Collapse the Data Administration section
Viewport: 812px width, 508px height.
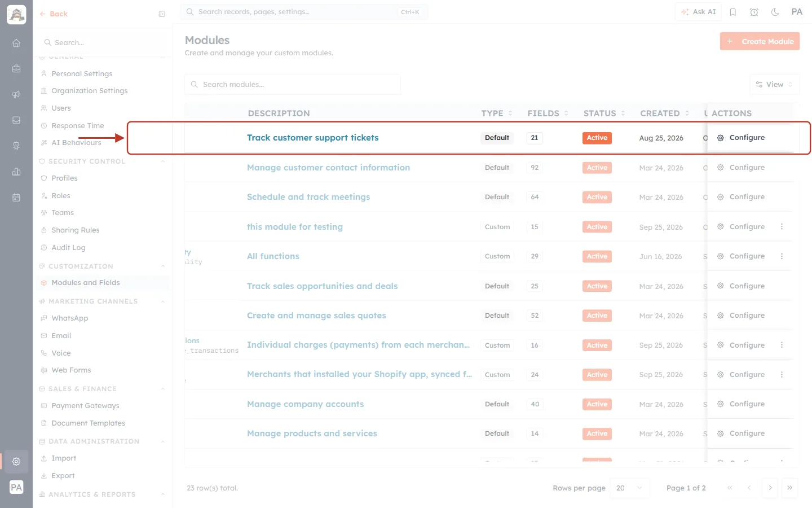click(163, 441)
